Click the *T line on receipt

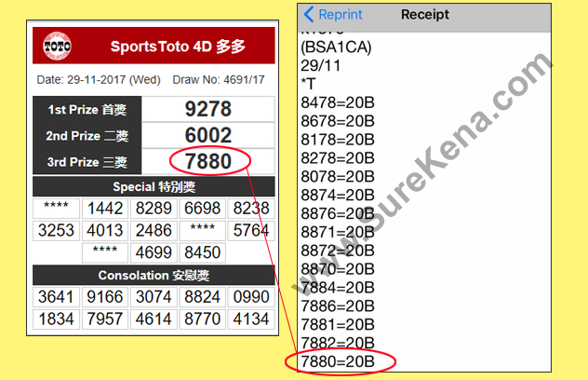(309, 84)
